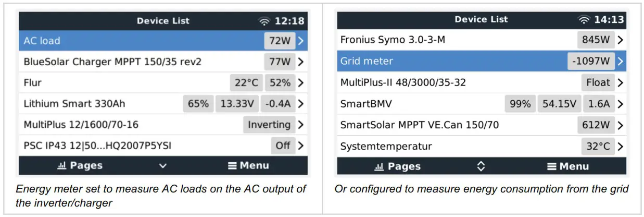Open Pages in right device list
The height and width of the screenshot is (217, 644).
click(398, 166)
